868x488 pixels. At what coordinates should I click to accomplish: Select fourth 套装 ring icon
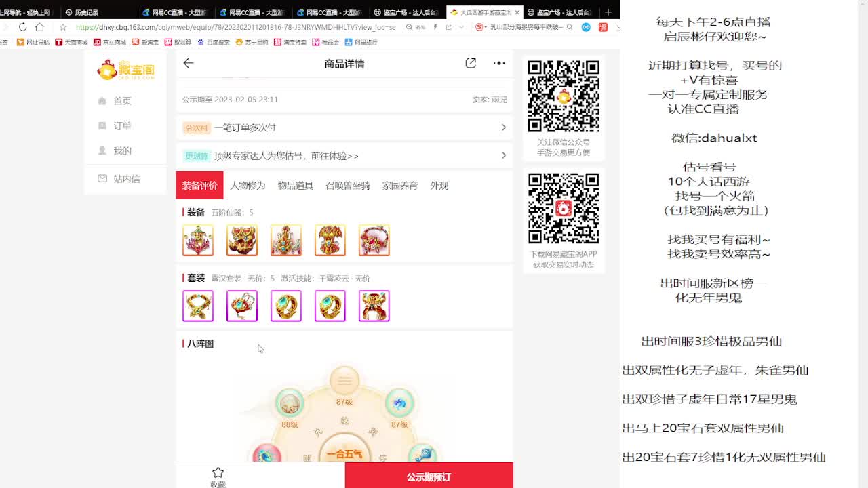pos(330,306)
